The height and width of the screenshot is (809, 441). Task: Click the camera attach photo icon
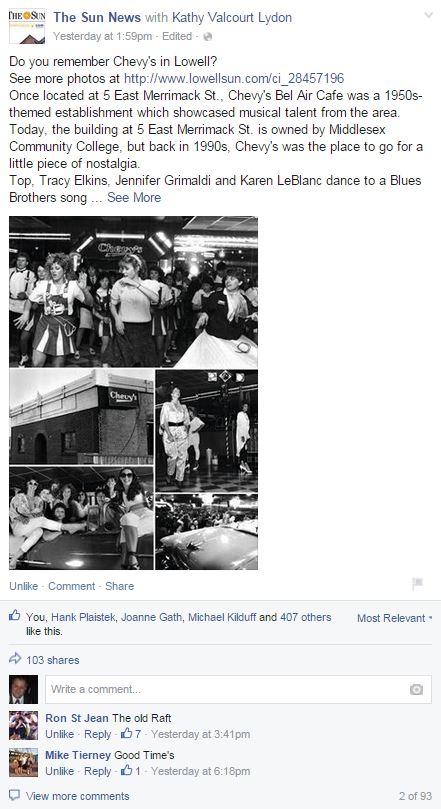point(416,690)
